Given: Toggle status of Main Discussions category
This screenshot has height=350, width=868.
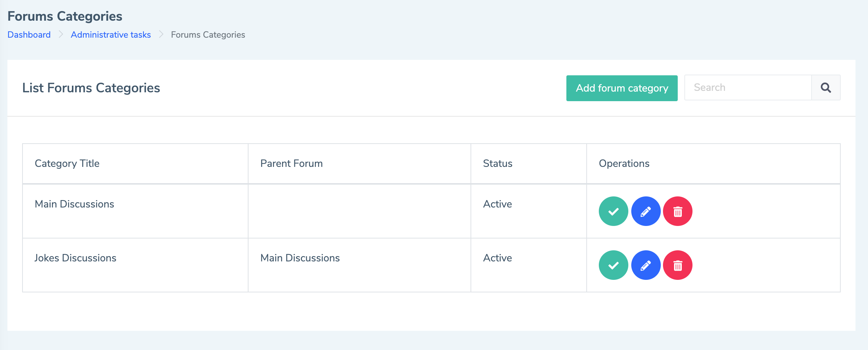Looking at the screenshot, I should (613, 211).
